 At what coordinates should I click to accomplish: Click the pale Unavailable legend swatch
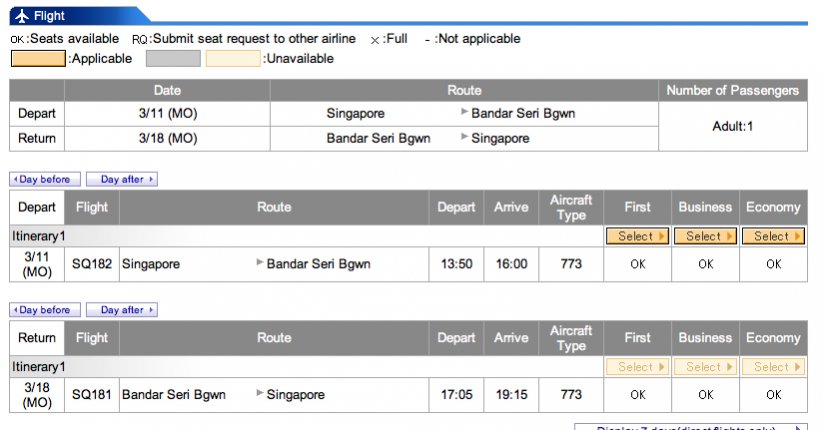[x=233, y=59]
